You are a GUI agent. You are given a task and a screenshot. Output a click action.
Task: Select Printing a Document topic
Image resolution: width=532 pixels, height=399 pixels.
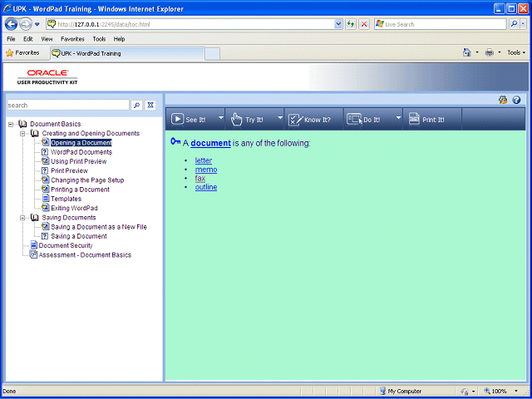80,190
